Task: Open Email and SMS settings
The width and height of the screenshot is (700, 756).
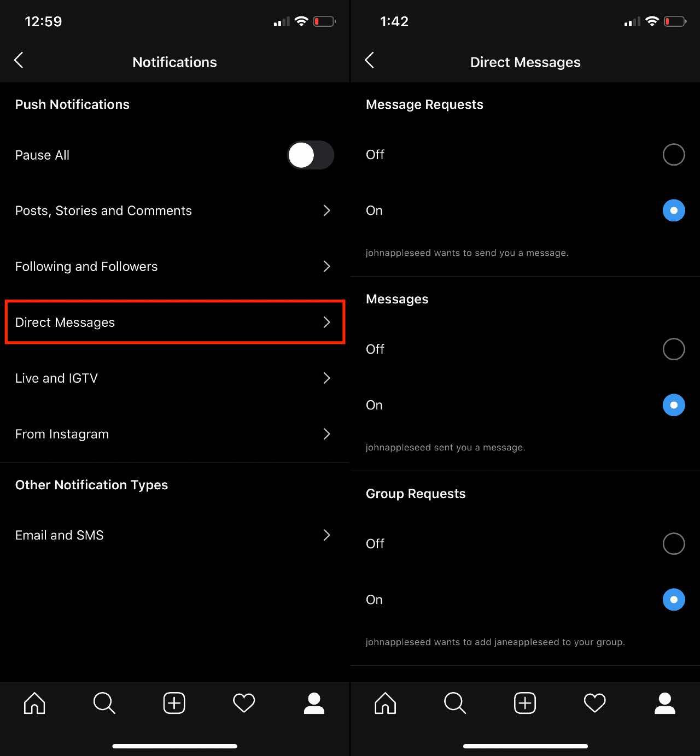Action: coord(174,535)
